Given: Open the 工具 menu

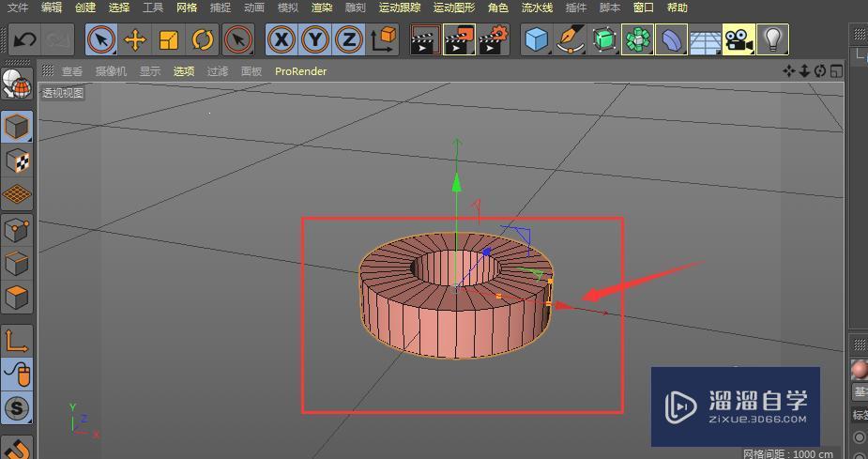Looking at the screenshot, I should [x=153, y=8].
